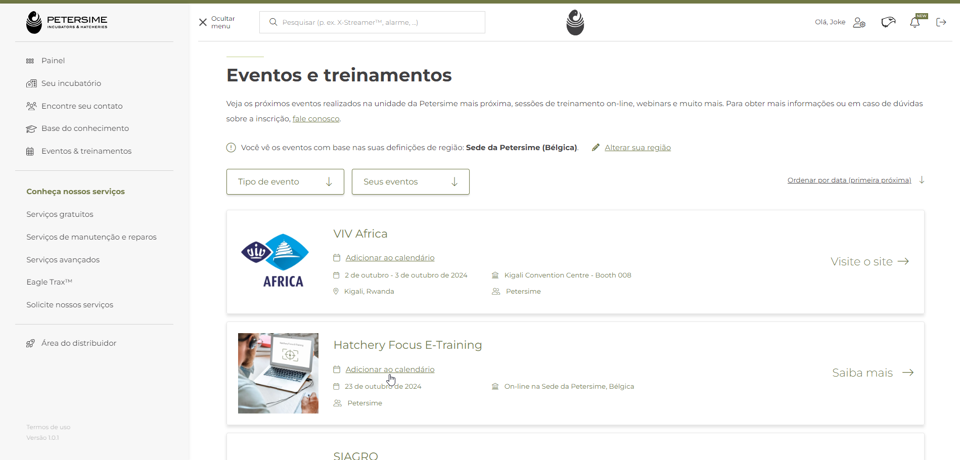Click the fale conosco link
The image size is (960, 460).
pos(316,119)
